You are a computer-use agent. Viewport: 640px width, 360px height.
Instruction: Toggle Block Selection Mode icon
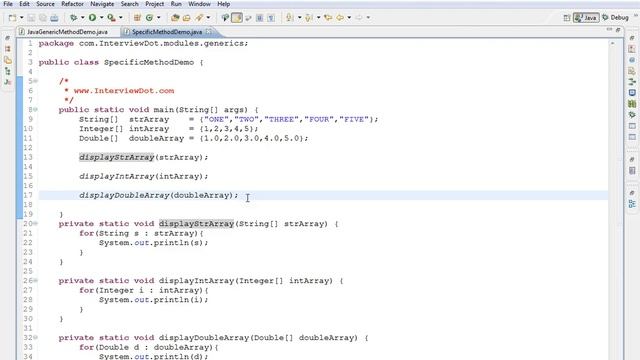point(260,18)
